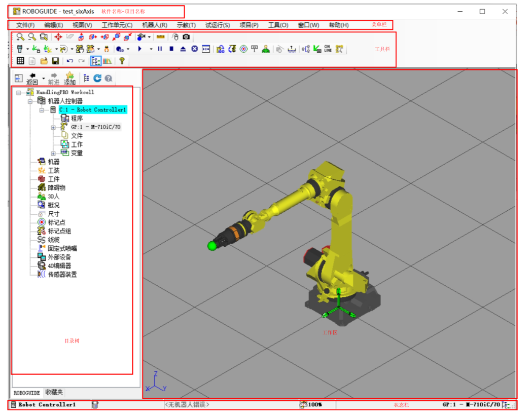Click the 返回 back button
The height and width of the screenshot is (419, 532).
[x=32, y=79]
